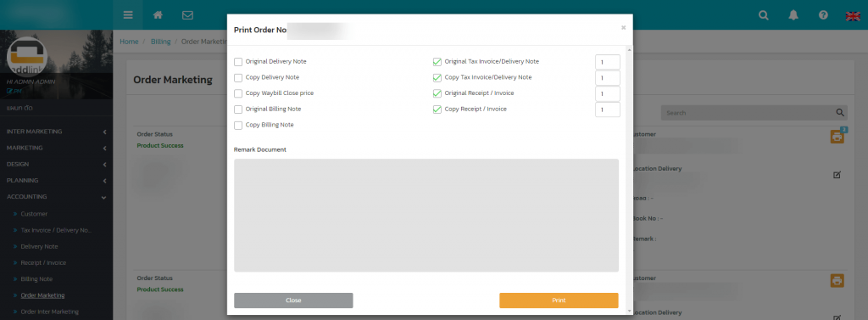This screenshot has height=320, width=868.
Task: Click Home breadcrumb link
Action: coord(129,42)
